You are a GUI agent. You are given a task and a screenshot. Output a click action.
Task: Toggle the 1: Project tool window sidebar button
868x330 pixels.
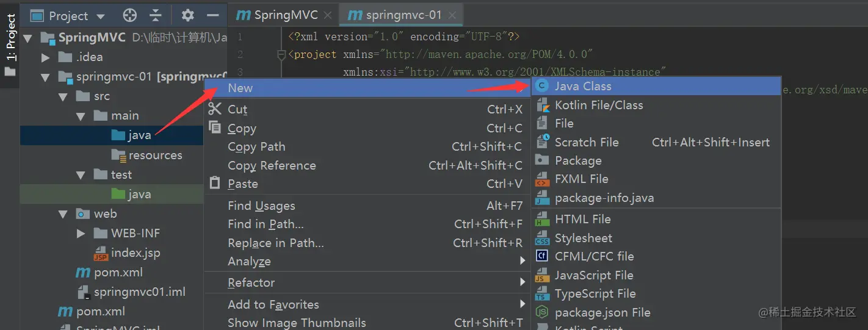10,45
